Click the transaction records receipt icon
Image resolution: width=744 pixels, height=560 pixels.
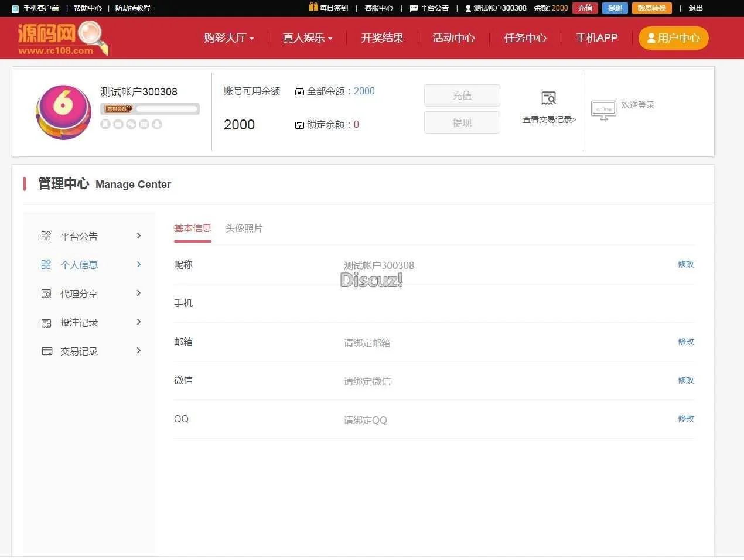tap(548, 98)
